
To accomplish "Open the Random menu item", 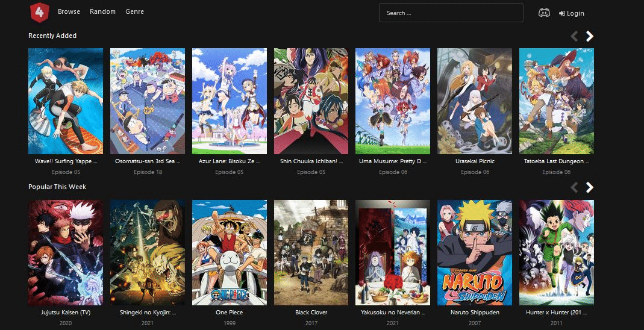I will [x=102, y=11].
